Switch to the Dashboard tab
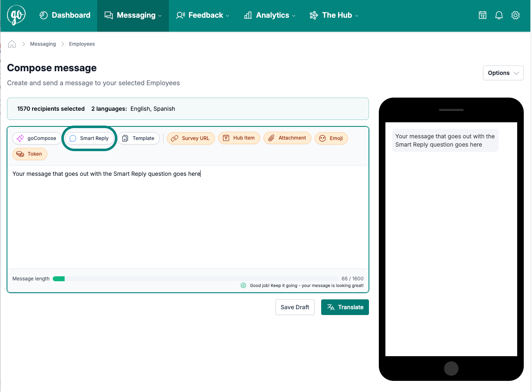 (65, 15)
